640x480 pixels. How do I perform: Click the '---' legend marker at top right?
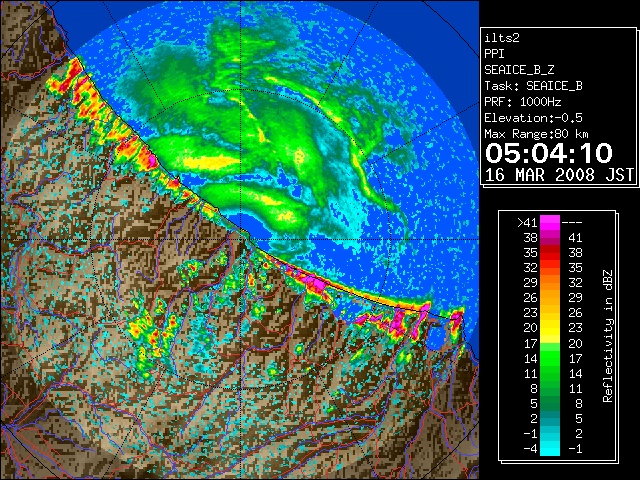coord(572,223)
